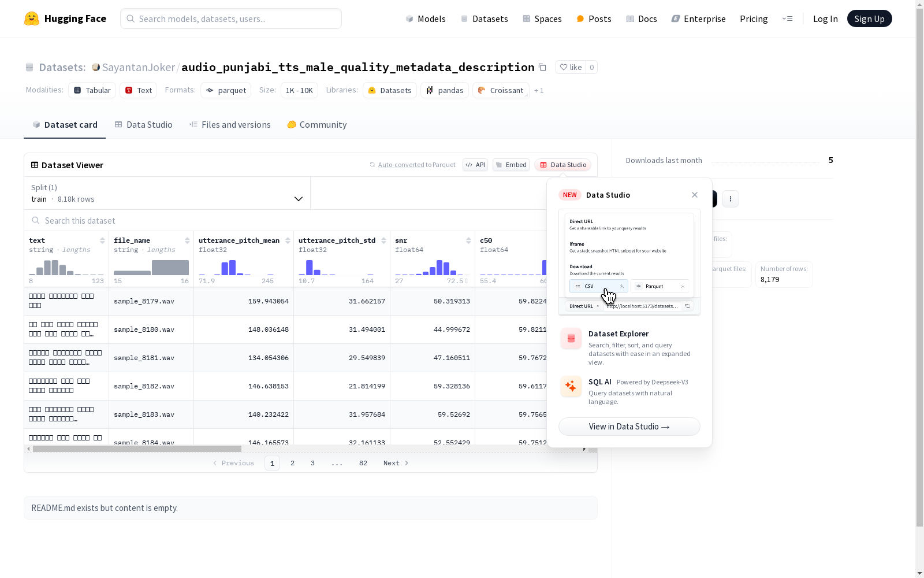Sort the utterance_pitch_mean column

coord(288,240)
